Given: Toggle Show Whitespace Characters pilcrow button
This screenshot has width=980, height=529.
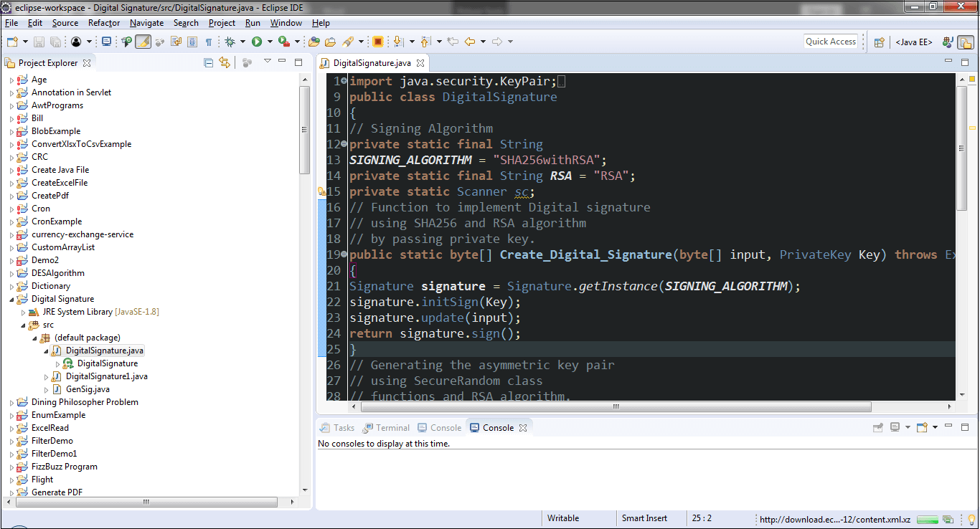Looking at the screenshot, I should click(x=209, y=42).
